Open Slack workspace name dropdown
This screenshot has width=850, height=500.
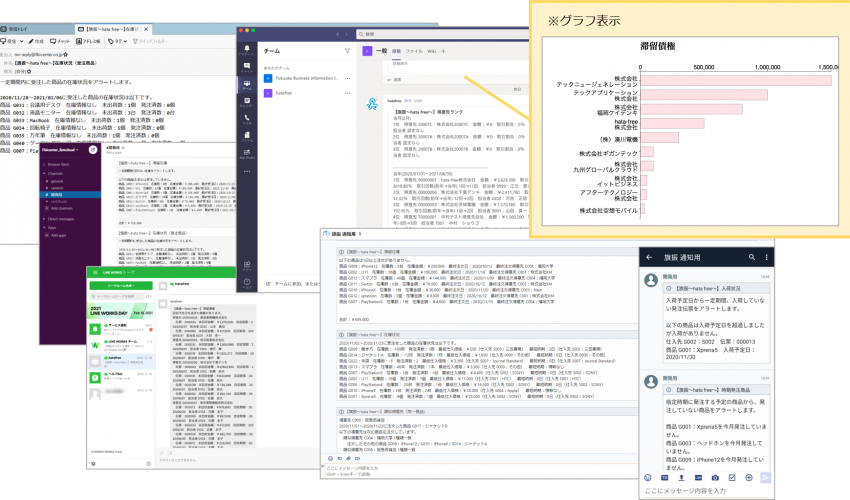(x=60, y=150)
